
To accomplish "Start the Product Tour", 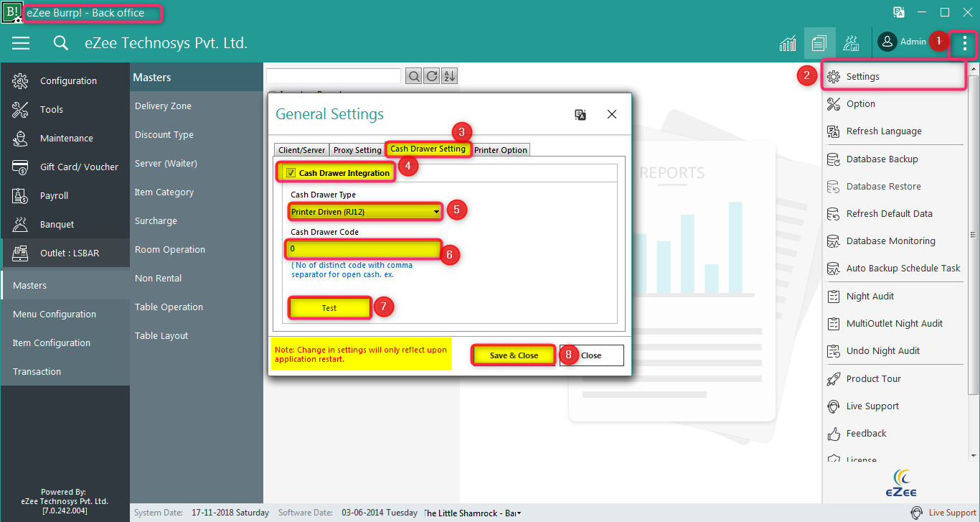I will click(894, 378).
